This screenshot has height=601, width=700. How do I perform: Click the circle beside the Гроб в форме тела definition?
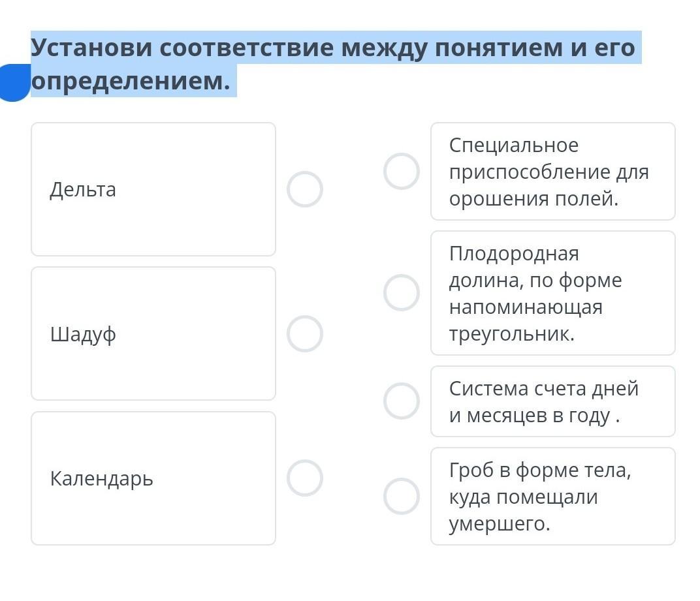click(x=401, y=496)
